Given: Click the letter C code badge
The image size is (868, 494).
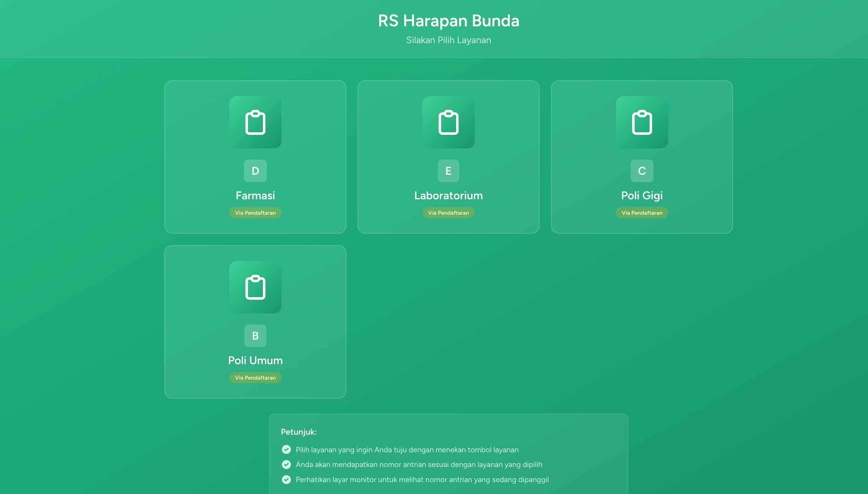Looking at the screenshot, I should (x=642, y=171).
